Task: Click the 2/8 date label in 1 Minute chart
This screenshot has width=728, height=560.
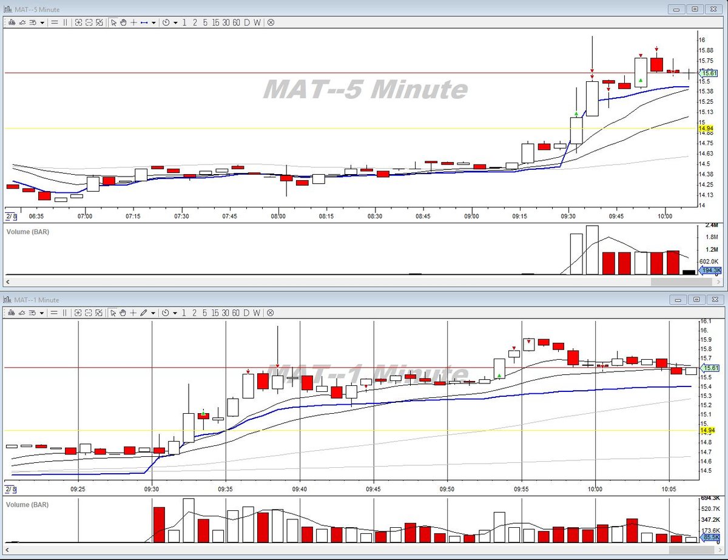Action: (x=10, y=488)
